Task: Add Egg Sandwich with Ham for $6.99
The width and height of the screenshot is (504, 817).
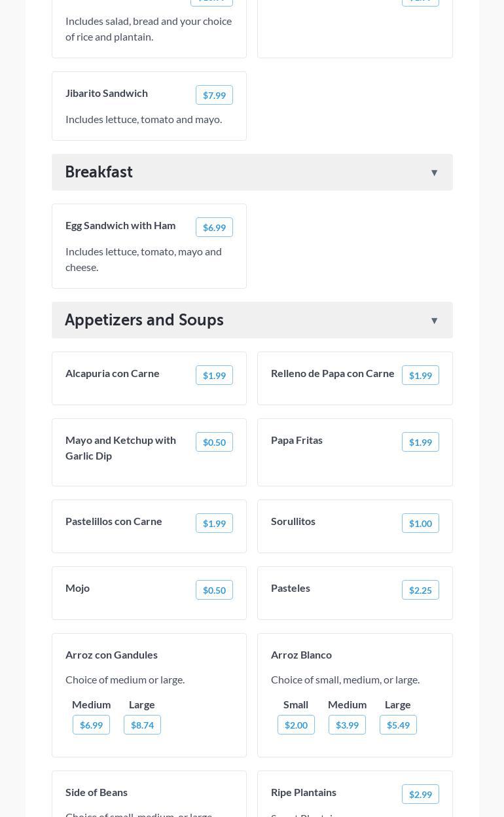Action: (x=214, y=227)
